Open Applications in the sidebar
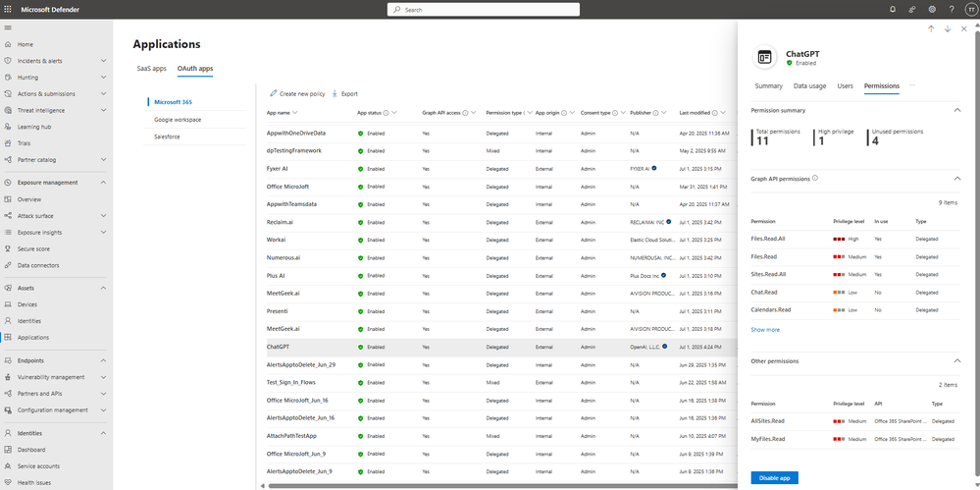 (x=33, y=338)
